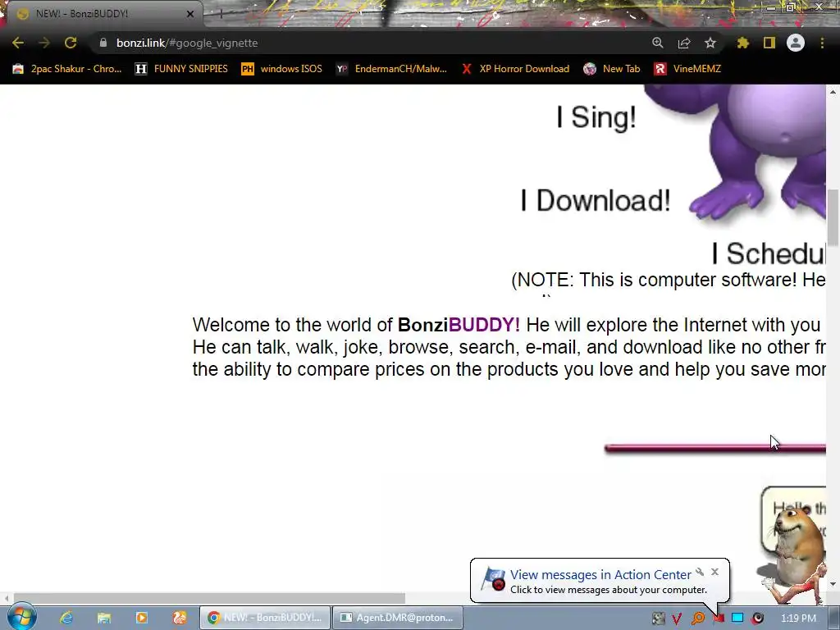Open the XP Horror Download bookmark
Viewport: 840px width, 630px height.
515,69
